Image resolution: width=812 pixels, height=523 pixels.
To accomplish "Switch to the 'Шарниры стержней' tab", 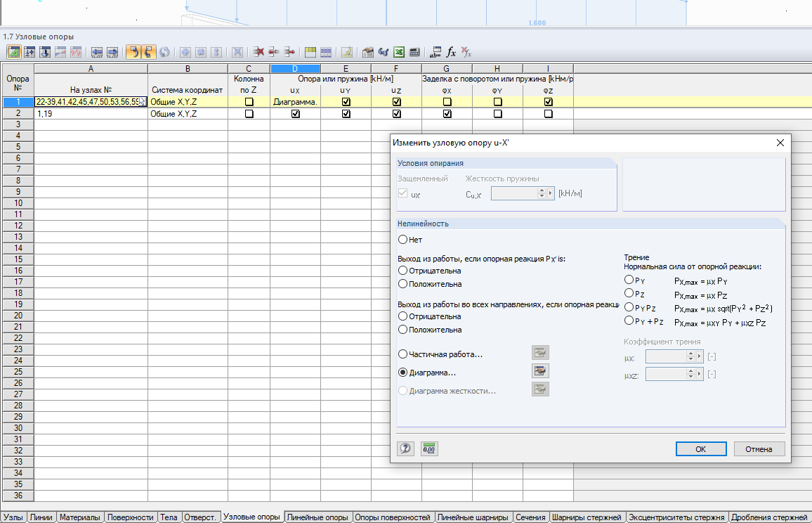I will 587,517.
